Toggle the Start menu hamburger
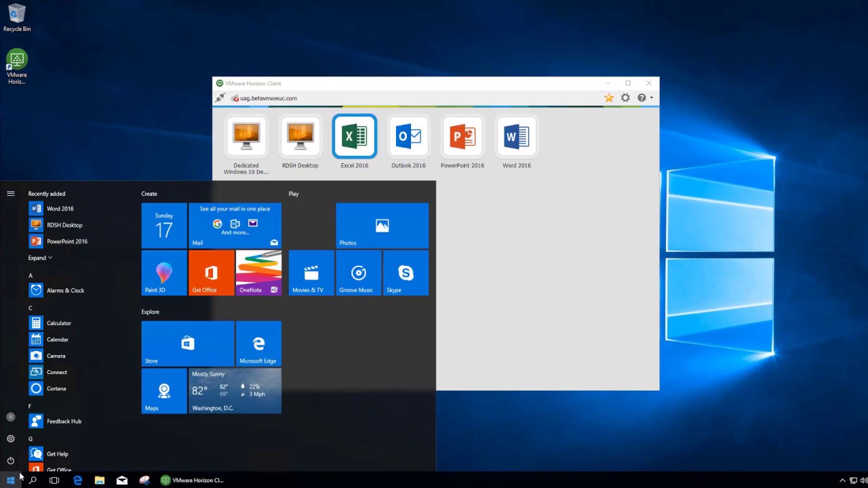This screenshot has height=488, width=868. (x=11, y=194)
